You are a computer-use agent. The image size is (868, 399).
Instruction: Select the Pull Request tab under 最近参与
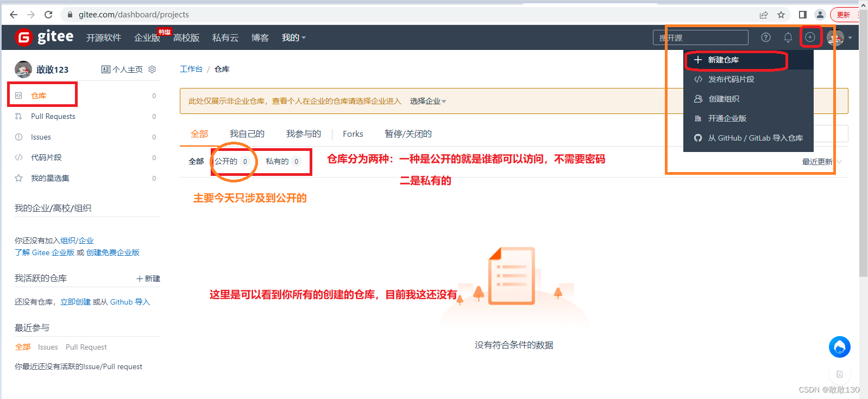(x=86, y=347)
